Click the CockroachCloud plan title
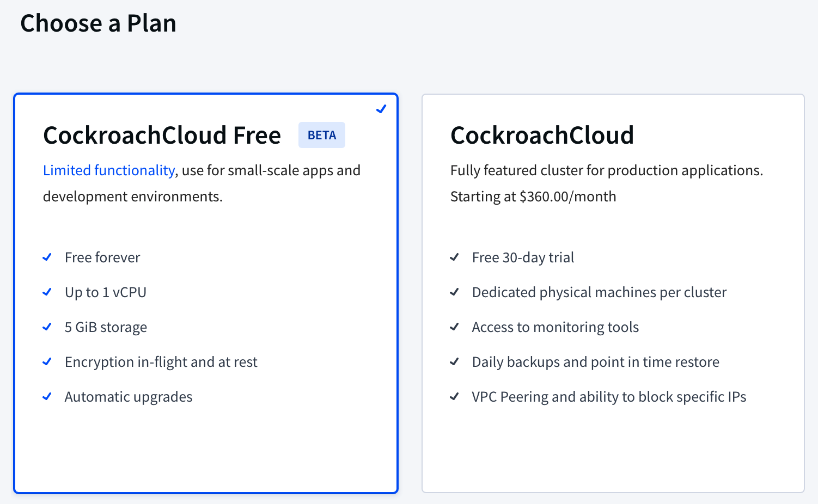Viewport: 818px width, 504px height. pos(542,135)
